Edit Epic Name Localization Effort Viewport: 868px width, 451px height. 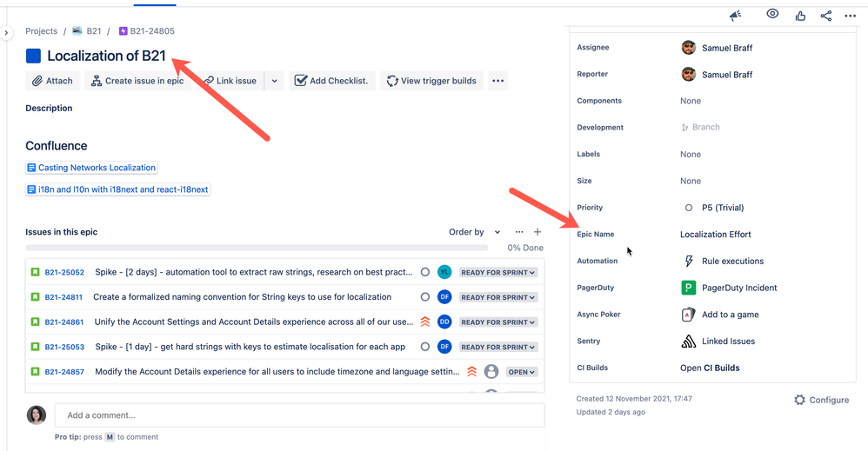[715, 235]
